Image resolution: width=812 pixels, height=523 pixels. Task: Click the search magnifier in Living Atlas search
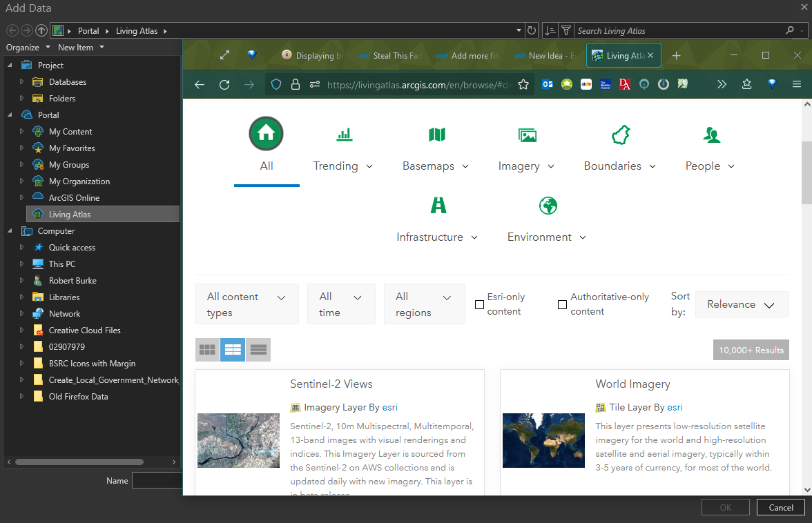point(790,30)
